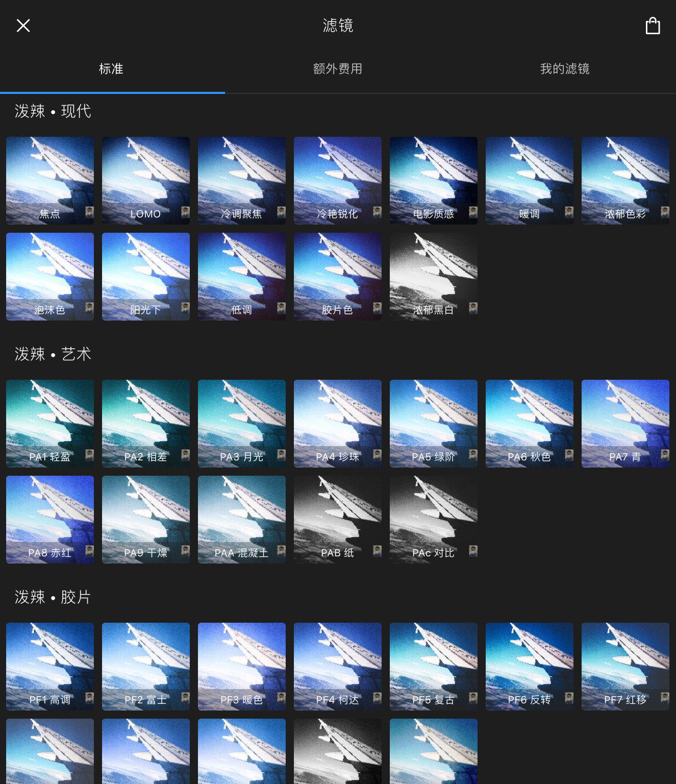Select the PF6 反转 filter
Image resolution: width=676 pixels, height=784 pixels.
530,667
